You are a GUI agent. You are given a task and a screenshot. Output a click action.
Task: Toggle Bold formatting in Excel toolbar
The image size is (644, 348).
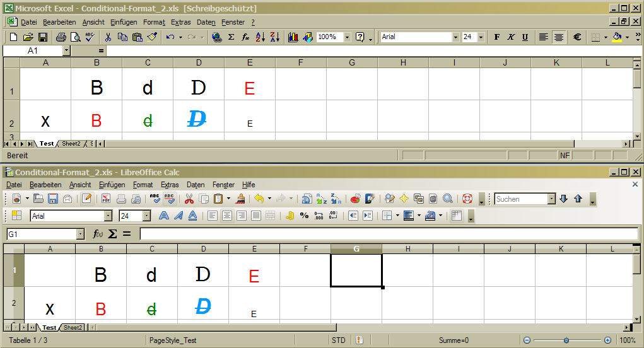497,37
